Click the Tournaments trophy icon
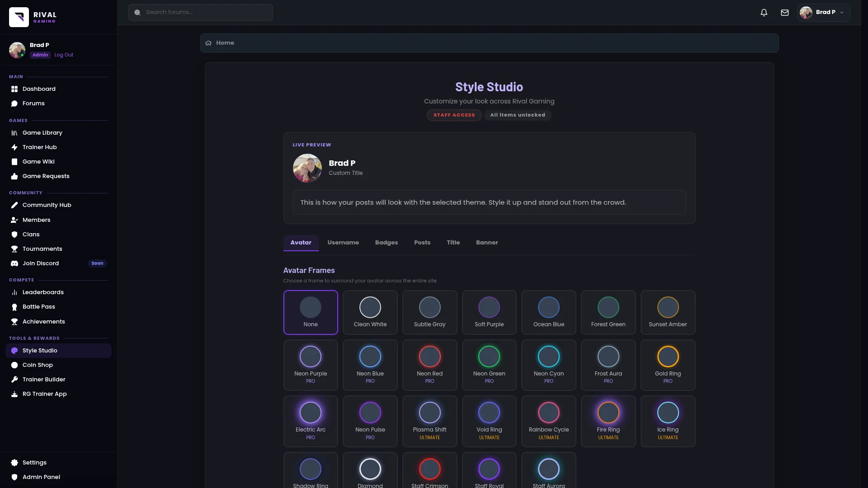 [x=14, y=249]
